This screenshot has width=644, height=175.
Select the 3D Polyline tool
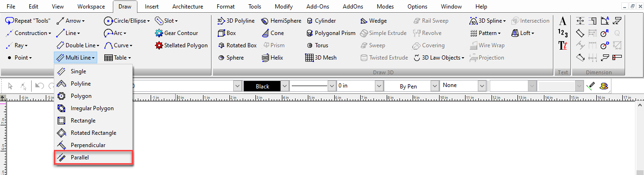[236, 21]
